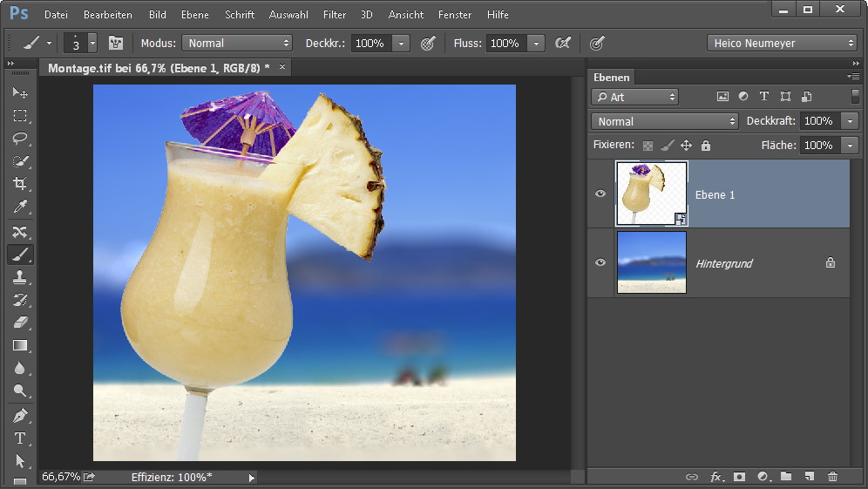The image size is (868, 489).
Task: Open the Deckkraft opacity slider arrow
Action: coord(851,121)
